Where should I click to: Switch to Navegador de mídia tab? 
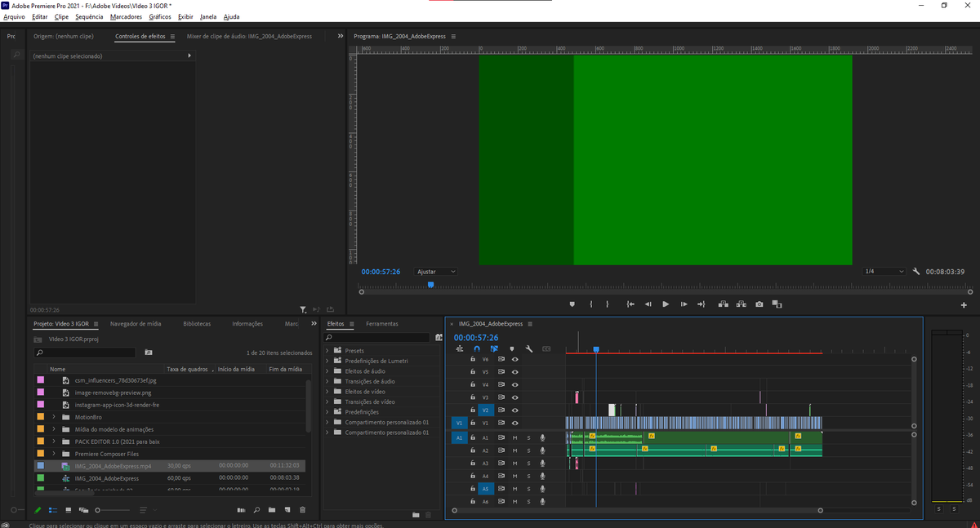[x=136, y=324]
